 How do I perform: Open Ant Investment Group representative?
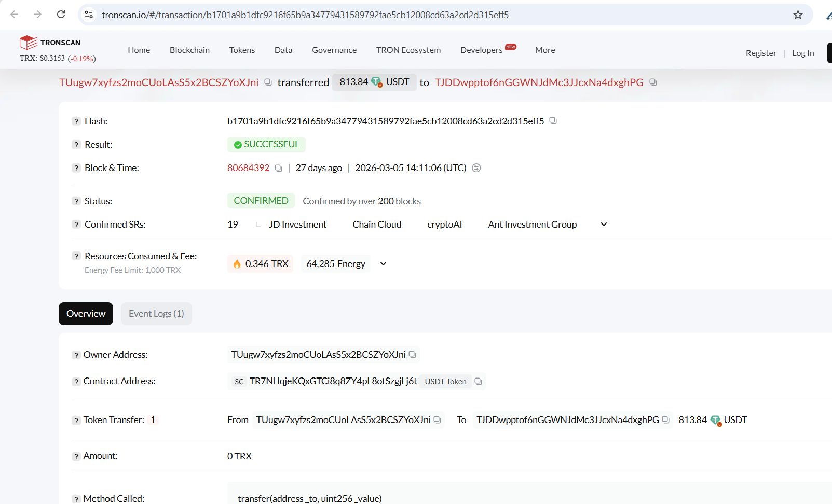533,225
